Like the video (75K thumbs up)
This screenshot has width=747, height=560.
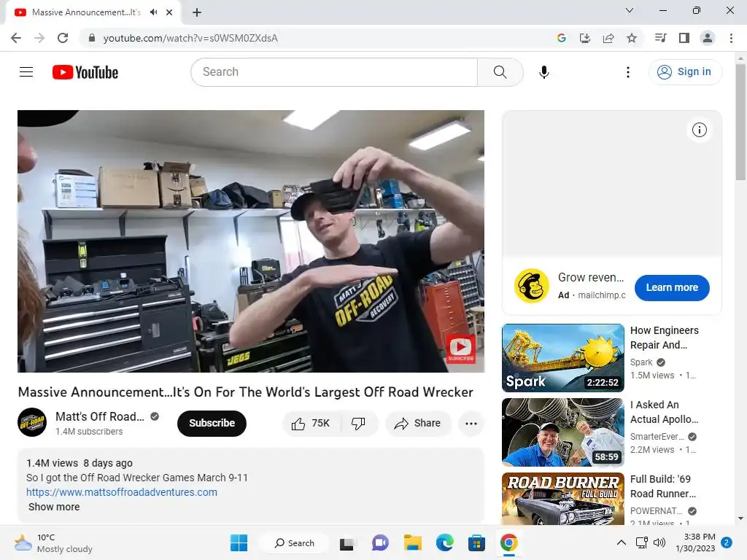(311, 424)
